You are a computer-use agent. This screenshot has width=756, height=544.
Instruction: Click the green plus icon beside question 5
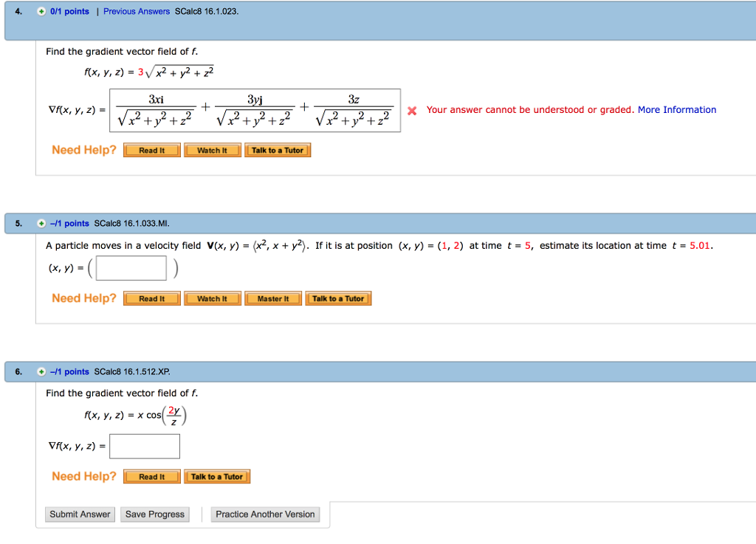41,223
